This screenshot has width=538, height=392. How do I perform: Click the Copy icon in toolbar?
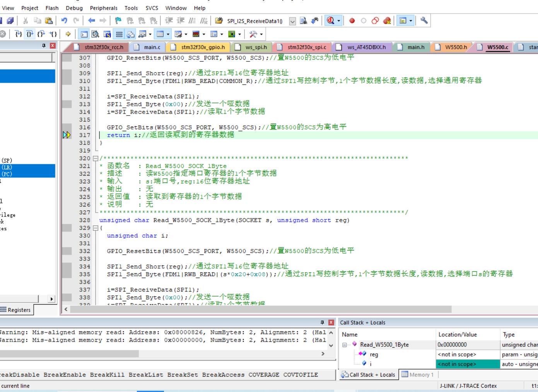(x=37, y=21)
